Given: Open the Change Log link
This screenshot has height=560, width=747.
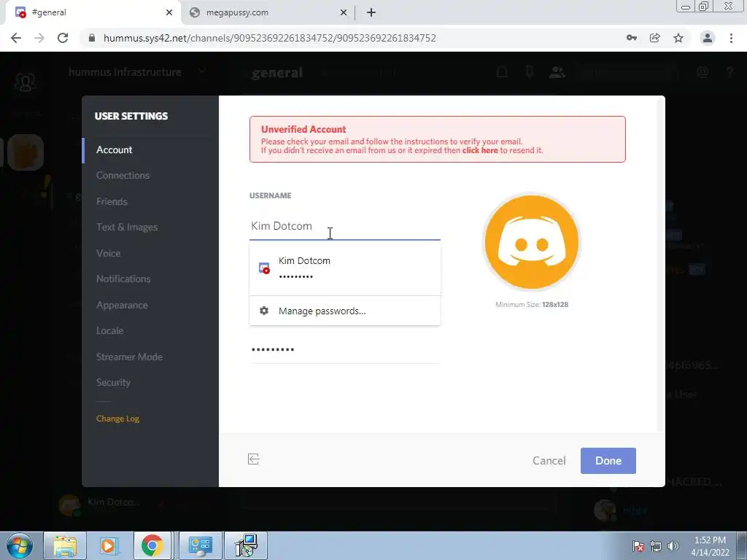Looking at the screenshot, I should 117,419.
